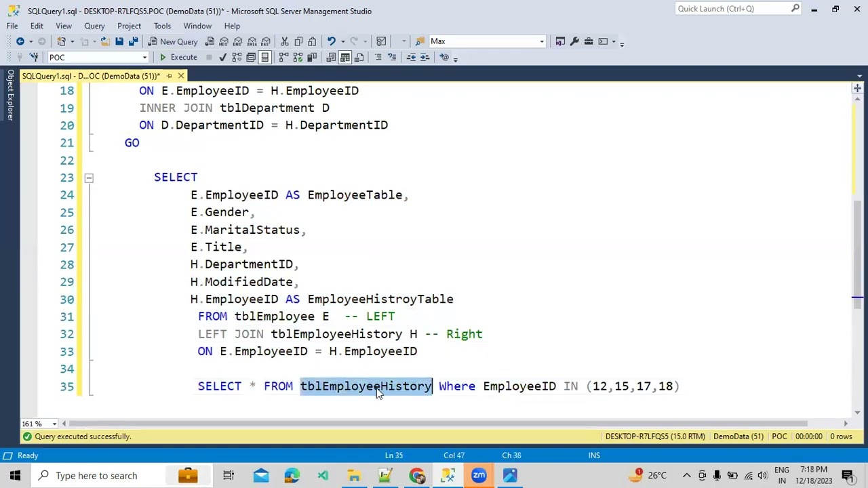Open the Edit menu
Image resolution: width=868 pixels, height=488 pixels.
[37, 26]
